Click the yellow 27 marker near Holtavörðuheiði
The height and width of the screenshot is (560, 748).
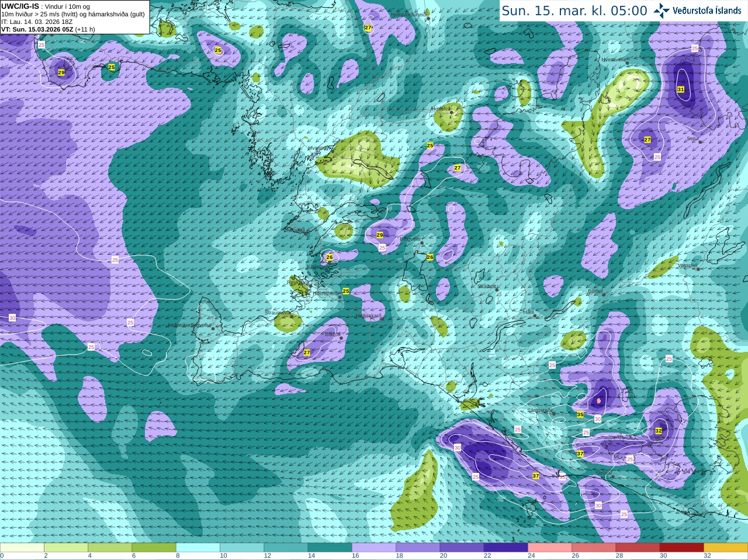pyautogui.click(x=368, y=27)
